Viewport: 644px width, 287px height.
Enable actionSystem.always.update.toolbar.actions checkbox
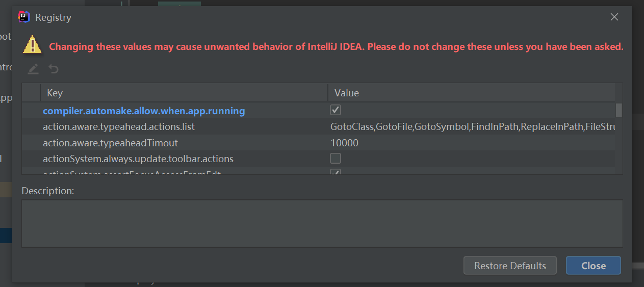pyautogui.click(x=336, y=158)
